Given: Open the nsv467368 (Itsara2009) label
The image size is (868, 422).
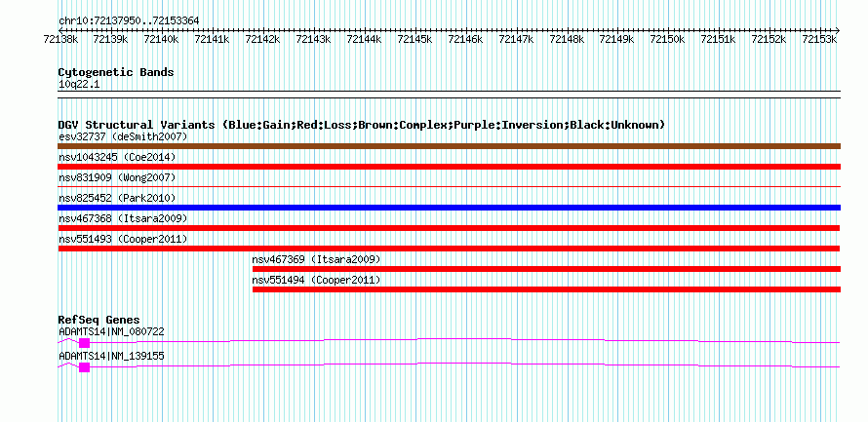Looking at the screenshot, I should 123,218.
